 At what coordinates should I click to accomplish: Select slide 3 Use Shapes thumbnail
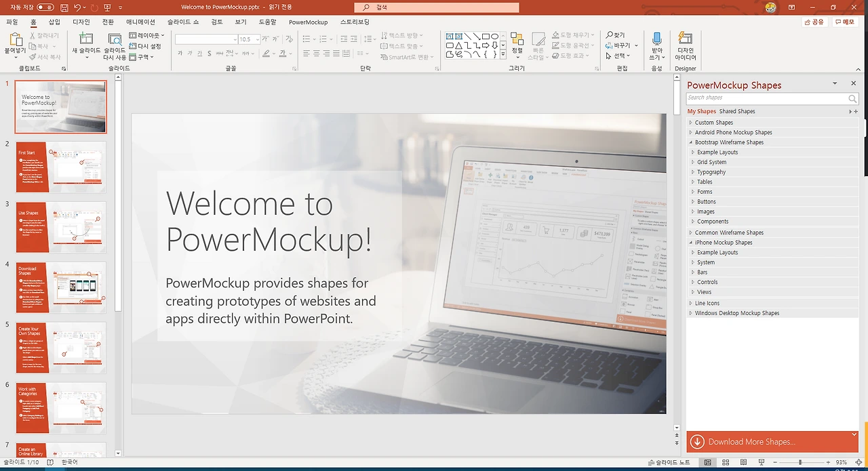(x=61, y=227)
